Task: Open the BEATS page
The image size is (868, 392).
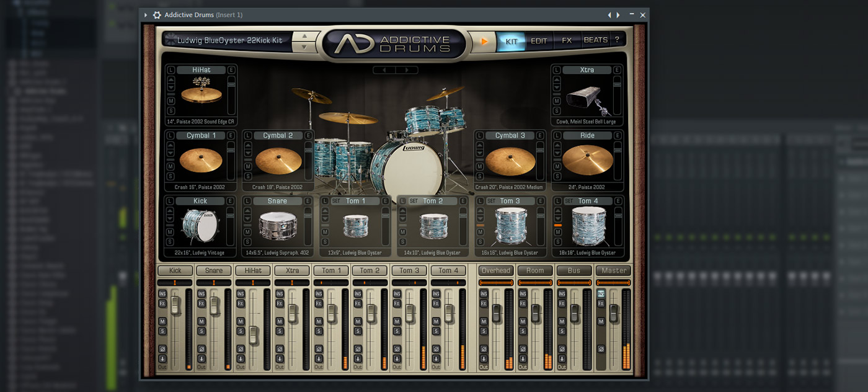Action: 596,41
